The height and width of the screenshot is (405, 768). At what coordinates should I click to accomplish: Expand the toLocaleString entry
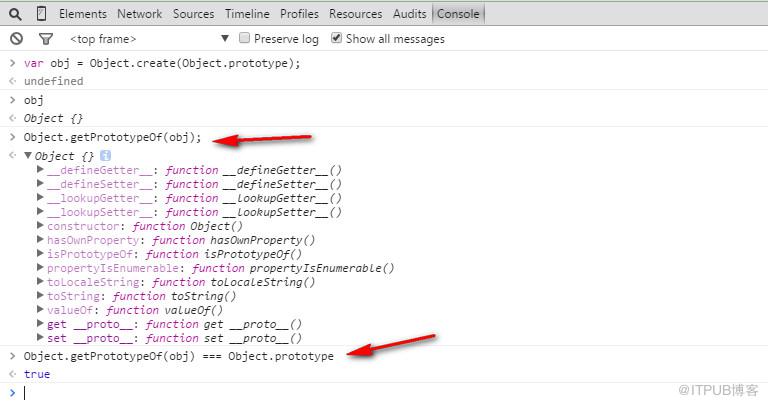click(x=41, y=282)
